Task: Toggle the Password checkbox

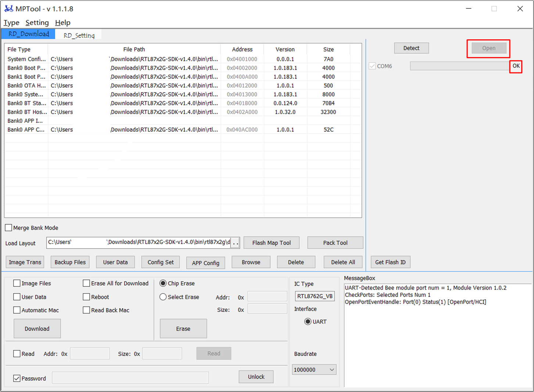Action: 17,378
